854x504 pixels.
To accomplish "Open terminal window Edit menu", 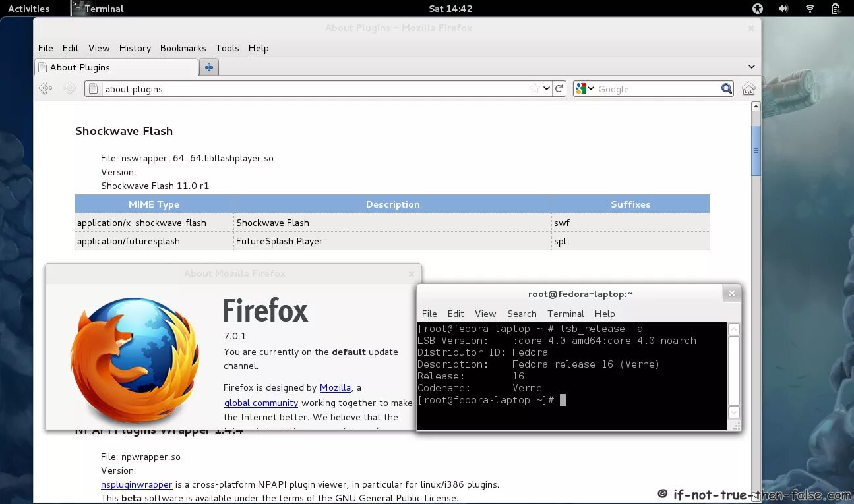I will pyautogui.click(x=456, y=314).
